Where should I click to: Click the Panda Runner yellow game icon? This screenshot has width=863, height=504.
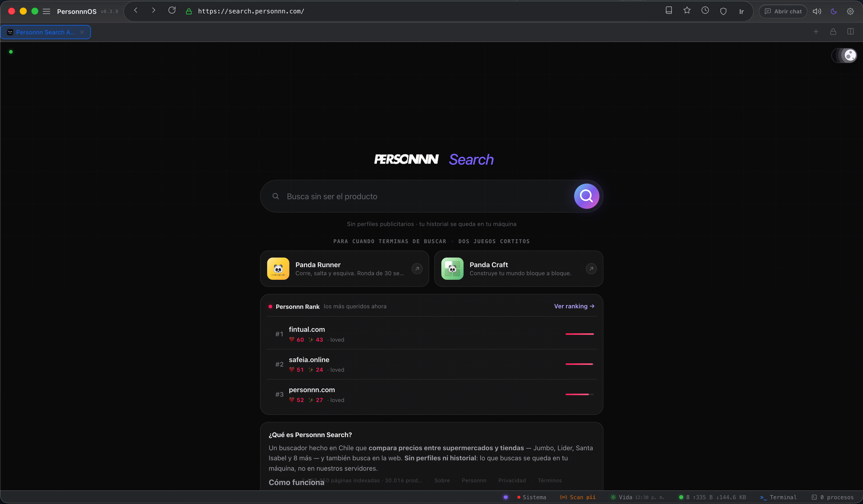tap(278, 268)
